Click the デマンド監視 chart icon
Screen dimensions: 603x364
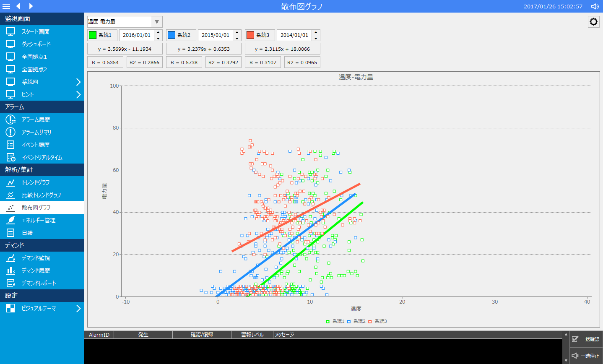(10, 258)
